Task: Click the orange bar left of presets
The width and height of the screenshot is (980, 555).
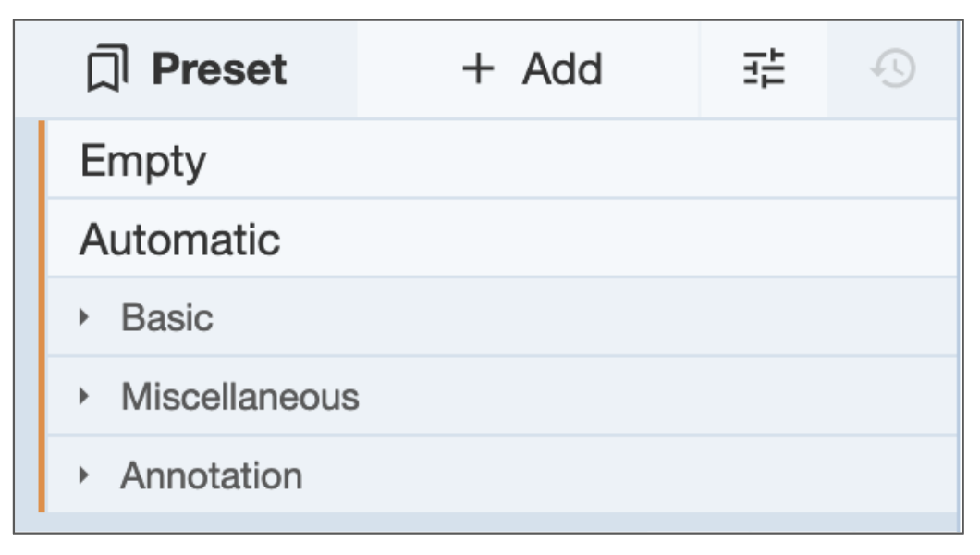Action: [42, 314]
